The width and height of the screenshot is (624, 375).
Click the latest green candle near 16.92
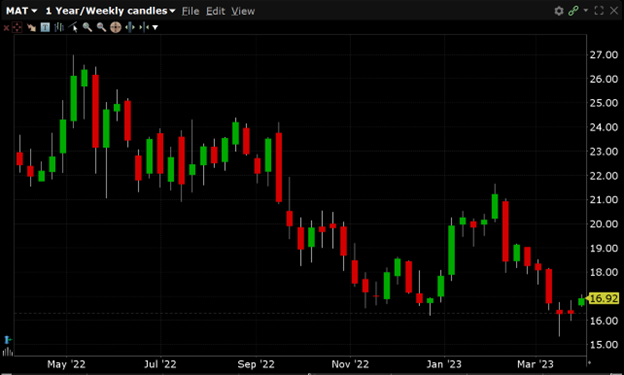[581, 301]
